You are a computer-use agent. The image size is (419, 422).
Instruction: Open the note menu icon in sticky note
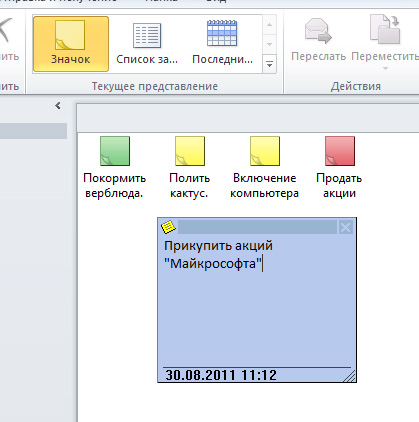(168, 227)
